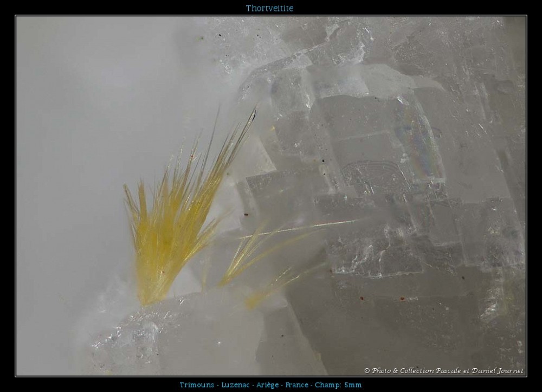Click the word France in caption
This screenshot has height=392, width=542.
tap(296, 385)
